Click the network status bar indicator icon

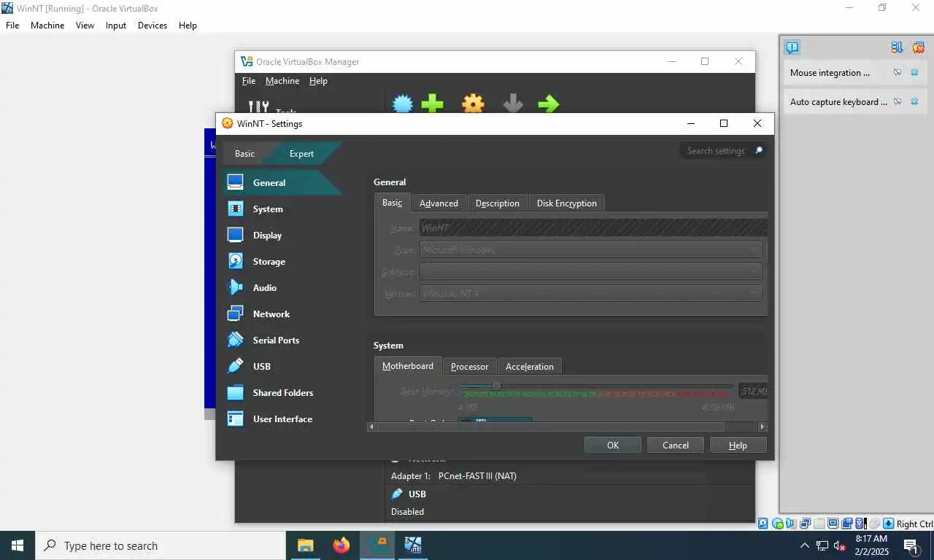click(805, 524)
